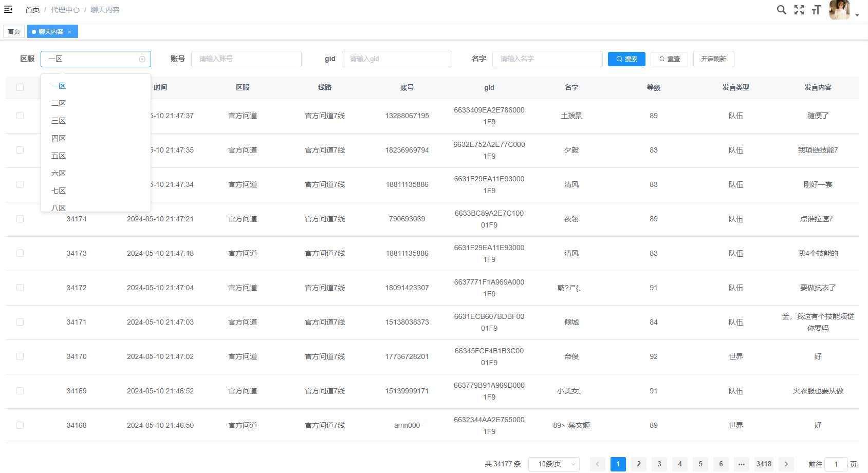Viewport: 868px width, 473px height.
Task: Click the 重置 button
Action: (669, 59)
